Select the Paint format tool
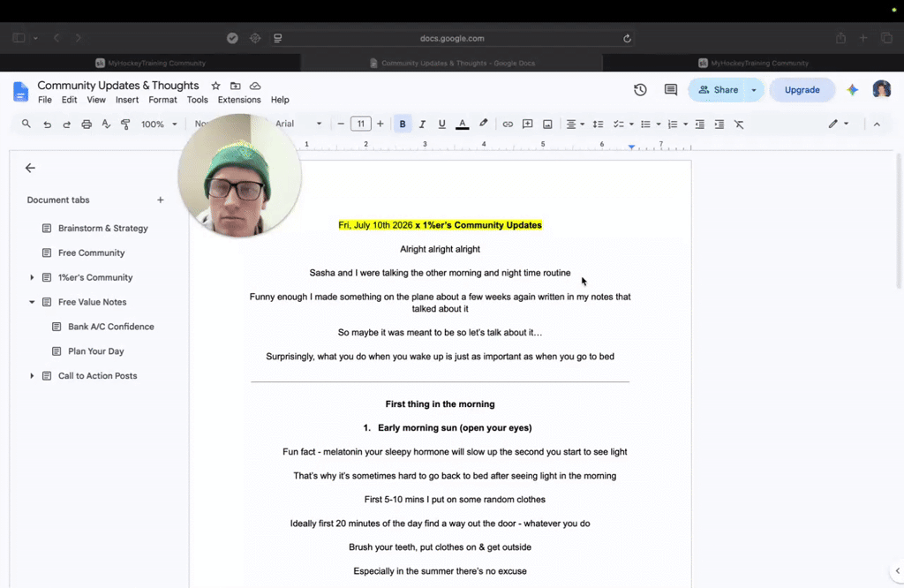Viewport: 904px width, 588px height. (x=125, y=124)
